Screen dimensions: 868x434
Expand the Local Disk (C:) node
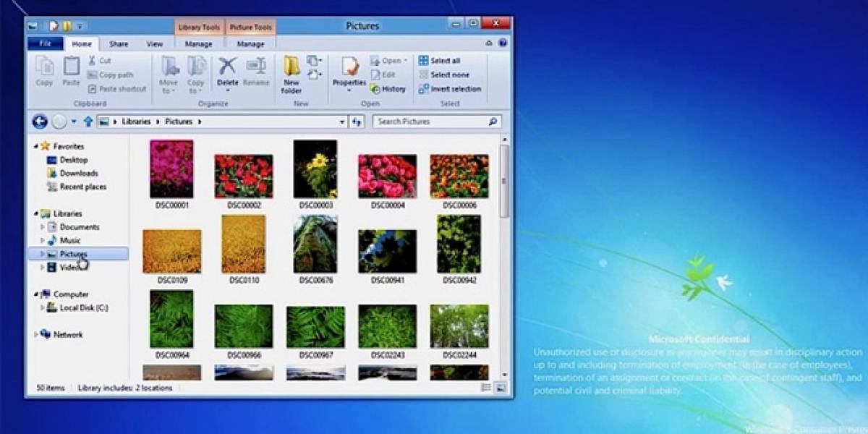point(42,307)
